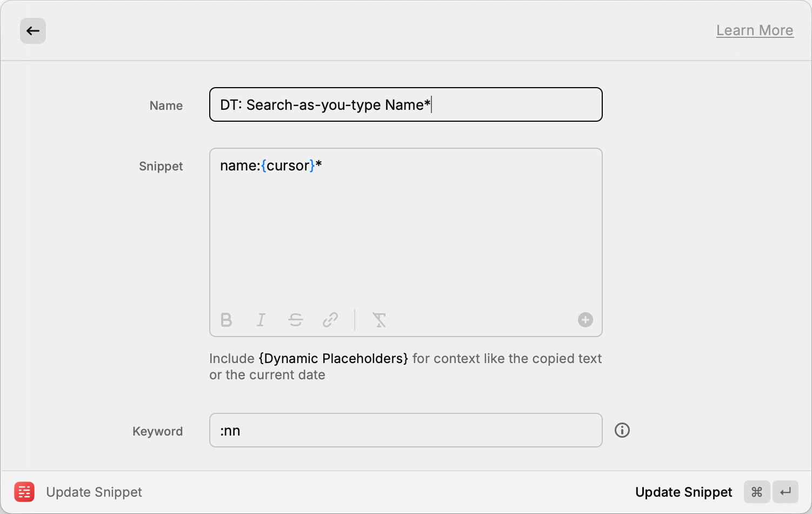Click the red Snippets app icon
The width and height of the screenshot is (812, 514).
pyautogui.click(x=24, y=492)
